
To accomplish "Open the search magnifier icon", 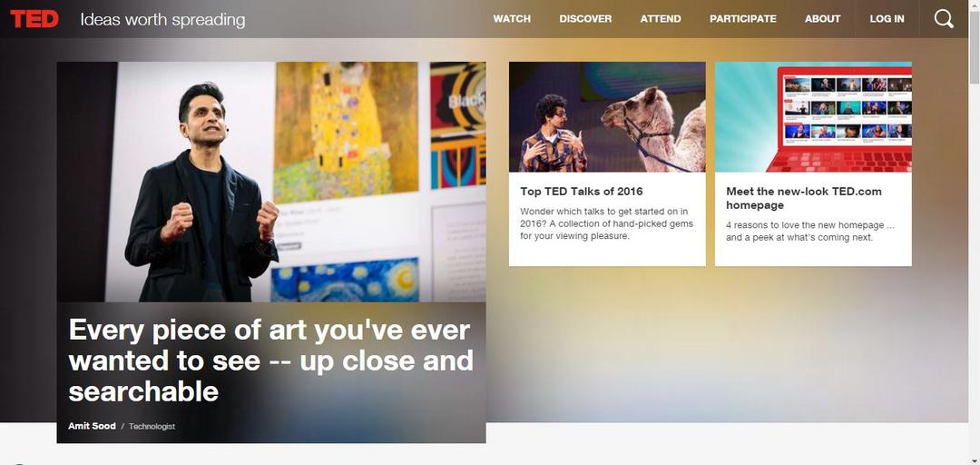I will click(x=944, y=19).
